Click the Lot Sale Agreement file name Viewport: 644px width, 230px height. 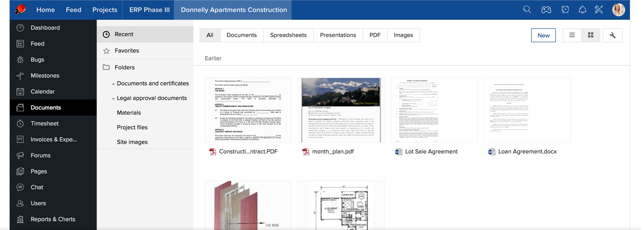coord(431,152)
